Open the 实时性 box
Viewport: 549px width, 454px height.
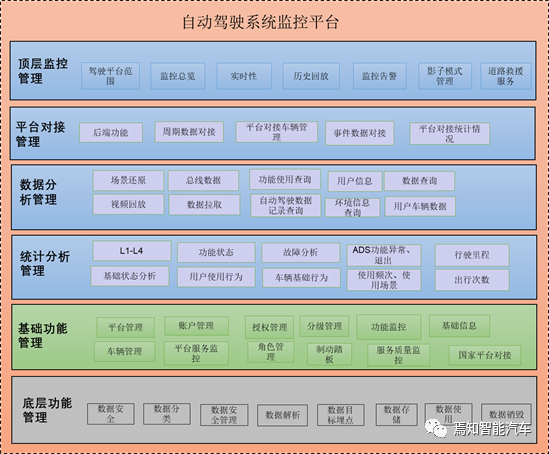244,76
